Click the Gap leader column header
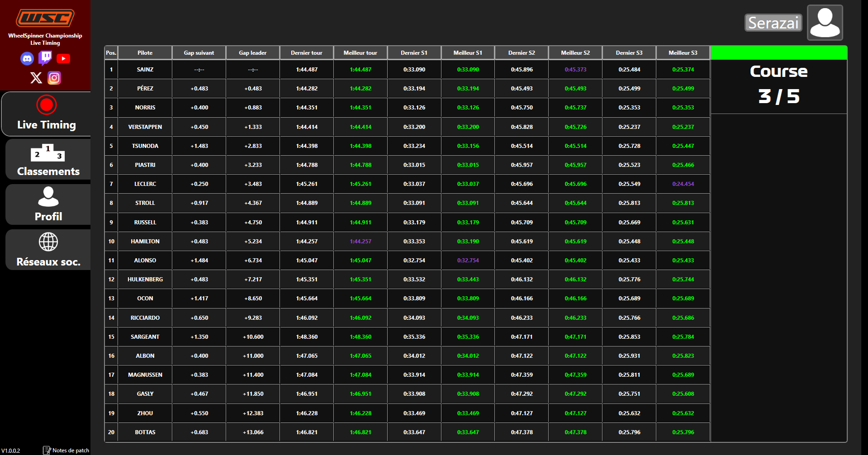This screenshot has height=455, width=868. coord(252,53)
